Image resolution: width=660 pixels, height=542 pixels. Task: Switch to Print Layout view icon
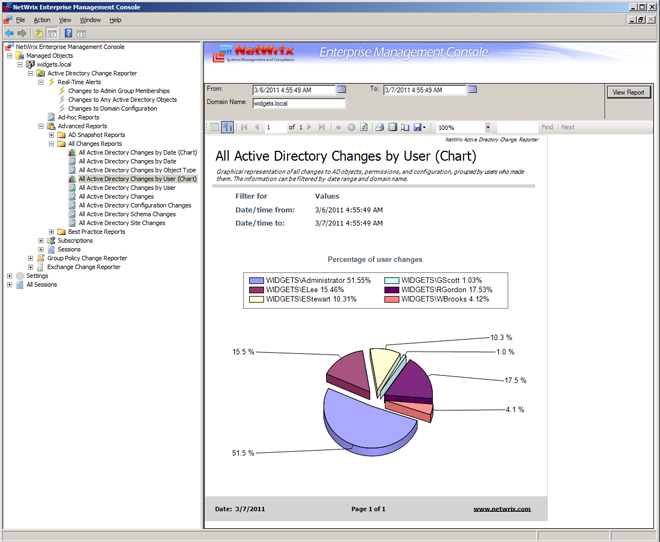click(392, 127)
